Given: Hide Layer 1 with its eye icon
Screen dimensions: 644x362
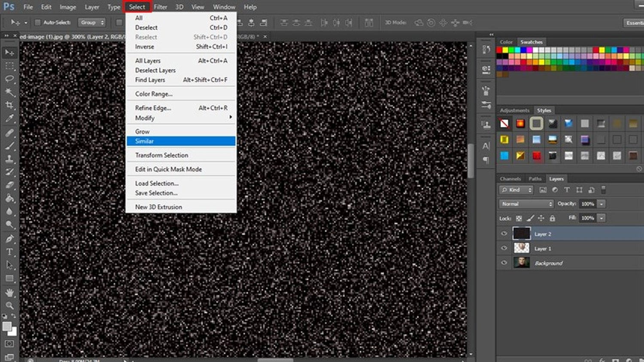Looking at the screenshot, I should click(504, 248).
